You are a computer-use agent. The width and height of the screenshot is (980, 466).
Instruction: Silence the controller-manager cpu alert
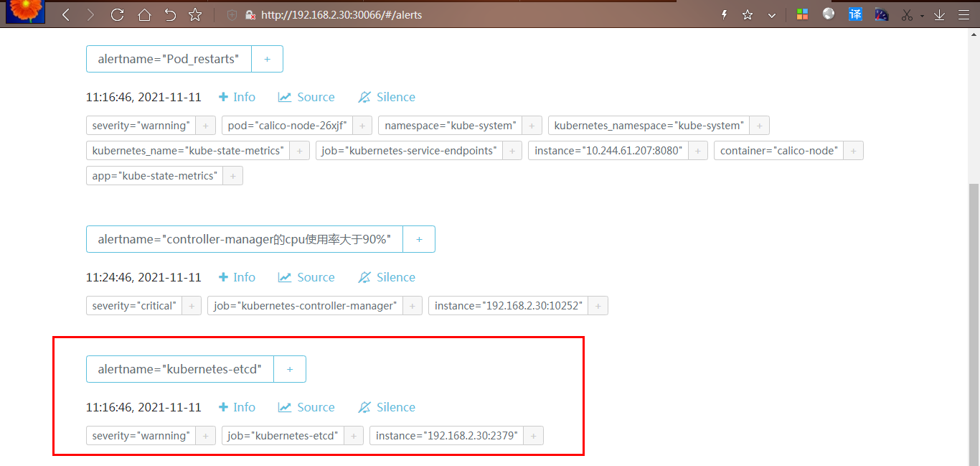387,277
